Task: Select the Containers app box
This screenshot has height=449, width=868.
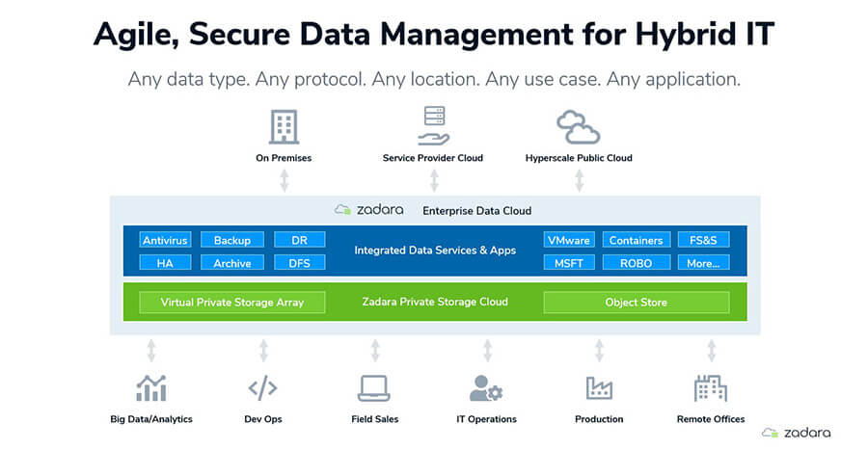Action: coord(637,240)
